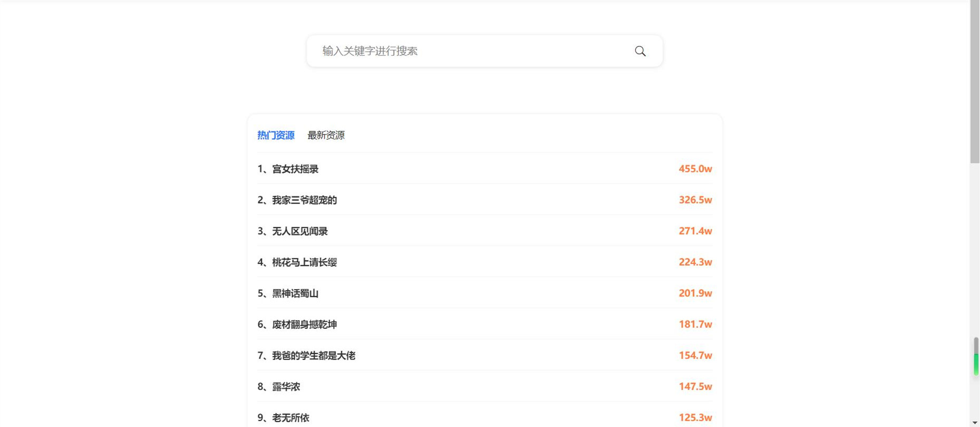The width and height of the screenshot is (980, 427).
Task: Switch to the 最新资源 tab
Action: [x=326, y=135]
